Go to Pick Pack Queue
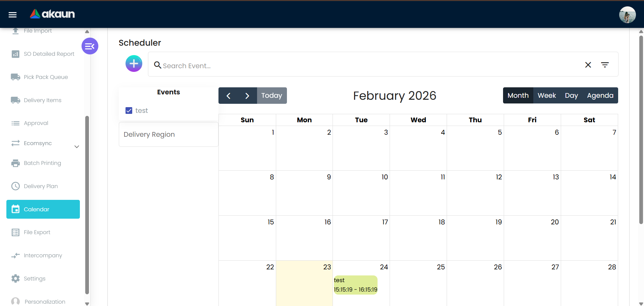 click(46, 77)
